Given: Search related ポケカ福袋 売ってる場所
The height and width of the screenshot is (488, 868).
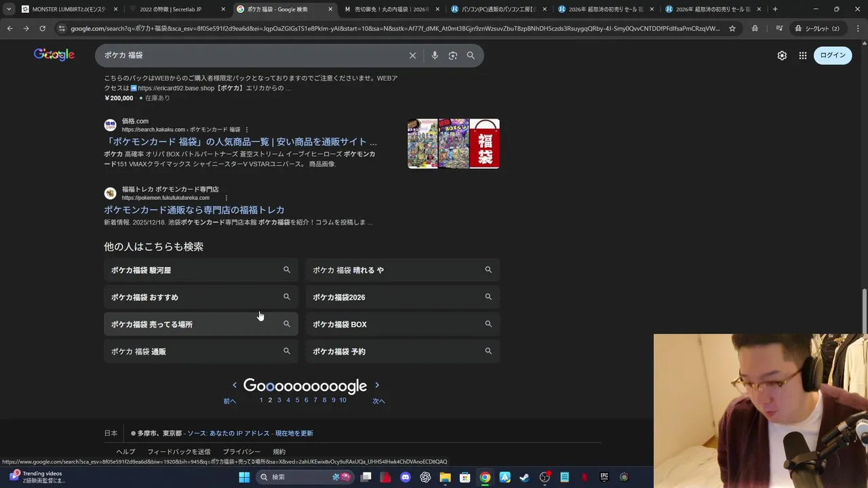Looking at the screenshot, I should click(201, 324).
